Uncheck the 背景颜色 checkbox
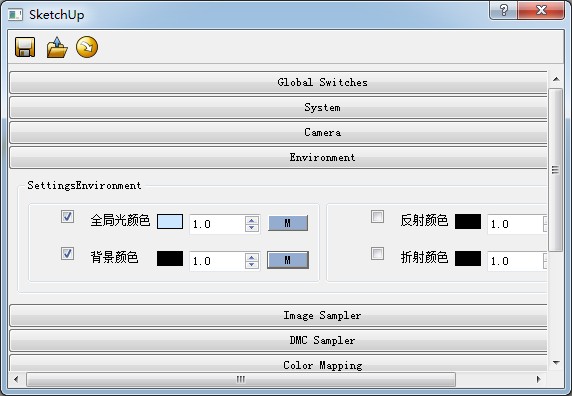 point(67,253)
